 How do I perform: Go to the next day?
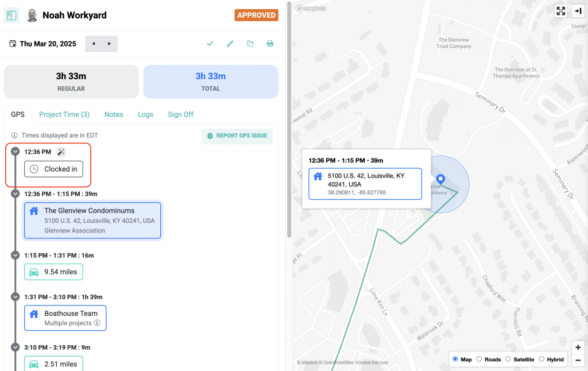[x=110, y=44]
